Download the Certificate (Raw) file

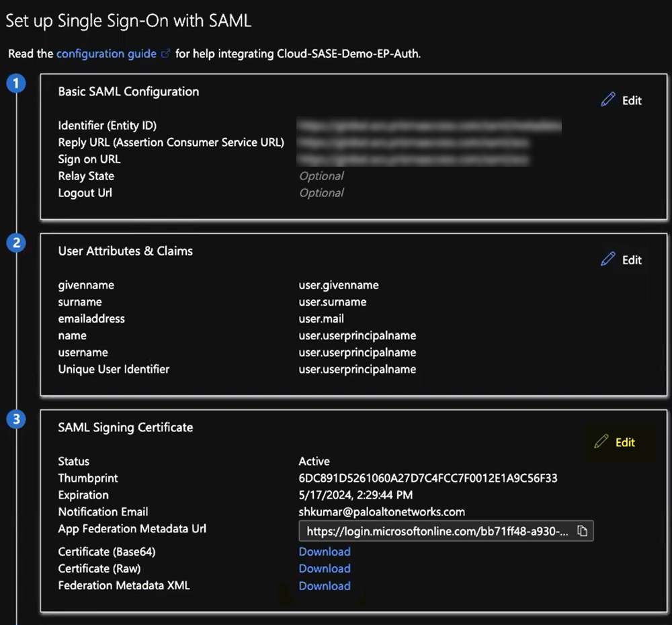(325, 569)
